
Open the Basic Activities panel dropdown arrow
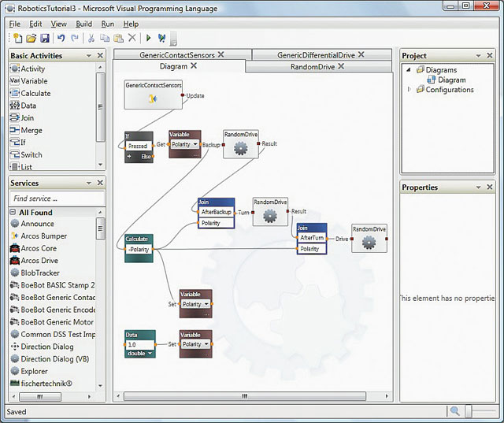point(87,56)
